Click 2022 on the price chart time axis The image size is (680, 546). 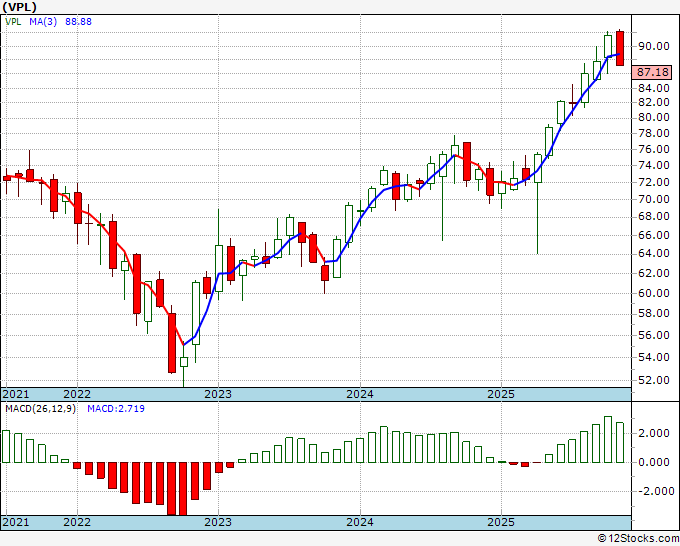pos(77,394)
